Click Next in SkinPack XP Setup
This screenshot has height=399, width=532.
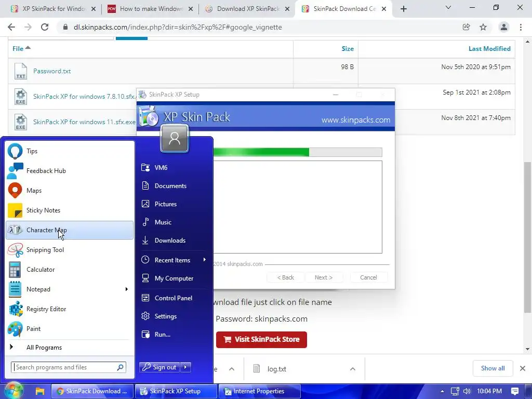324,277
